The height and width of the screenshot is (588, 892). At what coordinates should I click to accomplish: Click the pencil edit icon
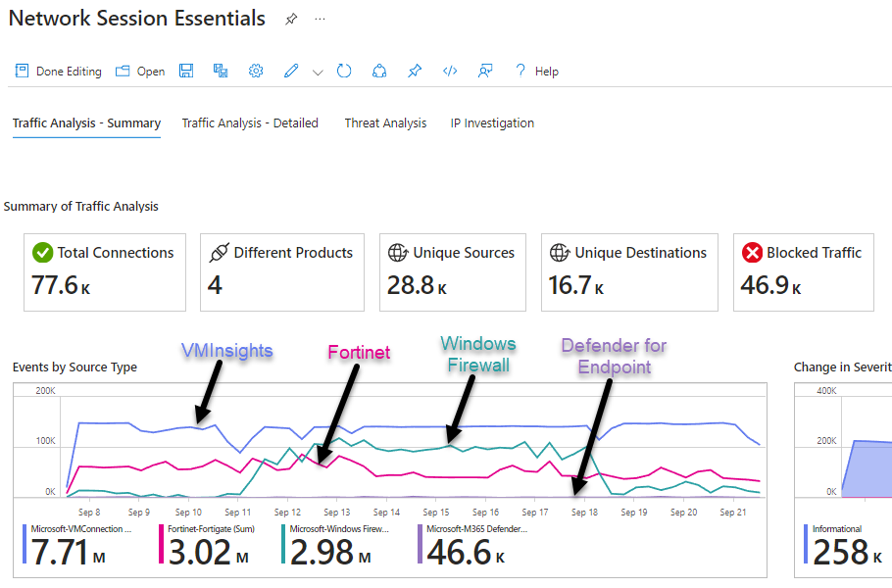pyautogui.click(x=291, y=72)
